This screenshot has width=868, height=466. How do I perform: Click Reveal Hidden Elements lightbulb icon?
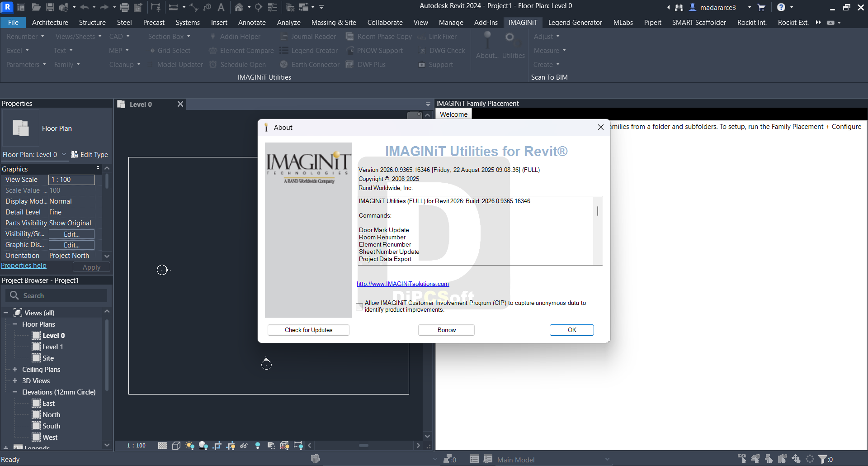[258, 446]
